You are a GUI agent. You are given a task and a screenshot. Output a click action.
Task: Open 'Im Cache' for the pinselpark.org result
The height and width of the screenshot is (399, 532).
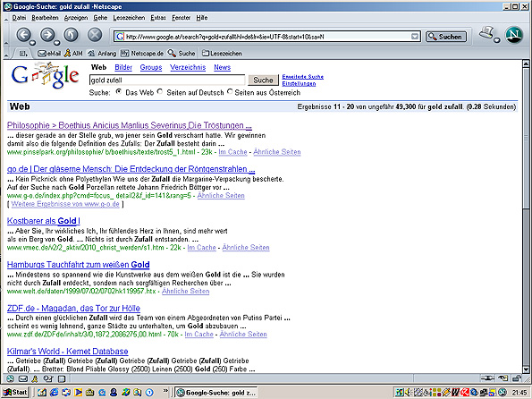232,152
